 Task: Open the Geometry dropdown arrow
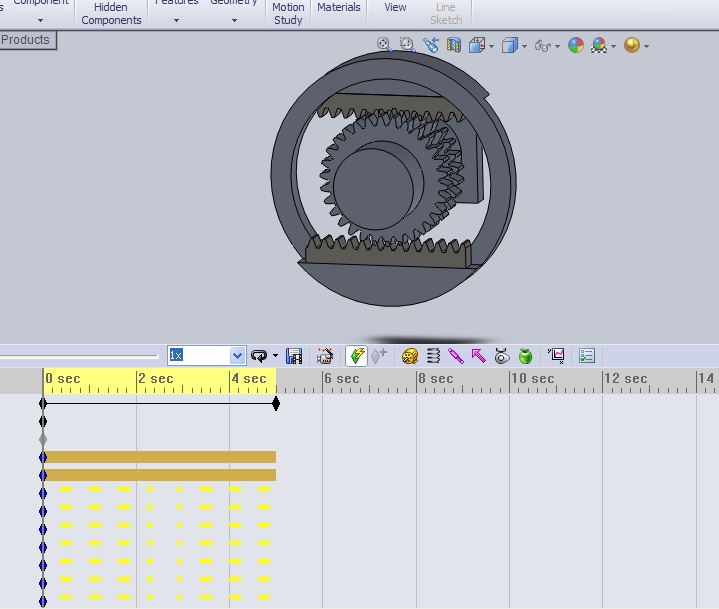234,21
